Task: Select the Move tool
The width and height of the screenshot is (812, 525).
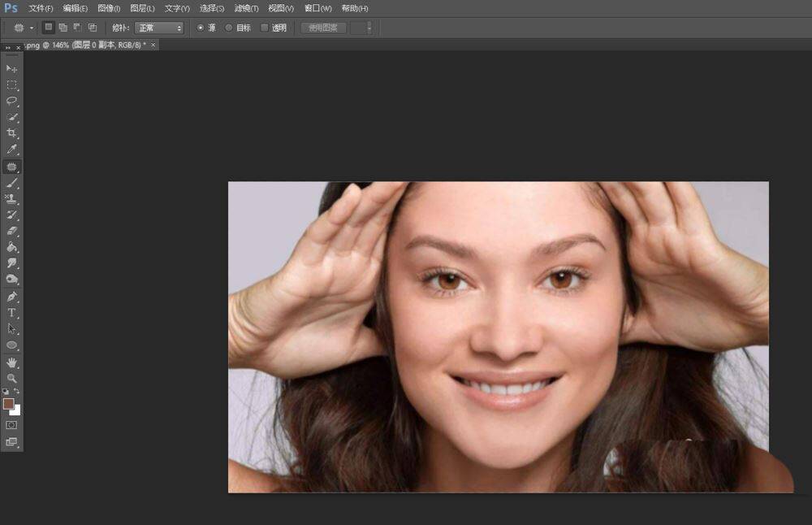Action: (11, 68)
